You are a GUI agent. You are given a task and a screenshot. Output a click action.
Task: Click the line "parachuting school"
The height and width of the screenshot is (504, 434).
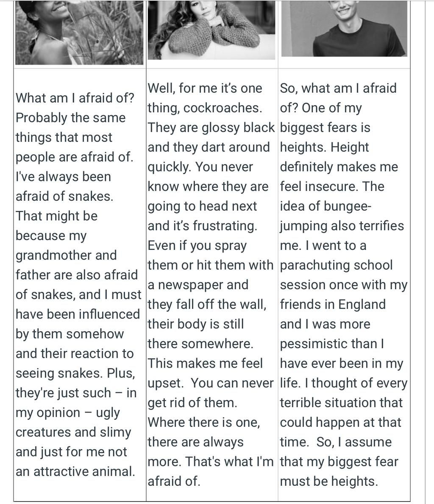[x=336, y=265]
